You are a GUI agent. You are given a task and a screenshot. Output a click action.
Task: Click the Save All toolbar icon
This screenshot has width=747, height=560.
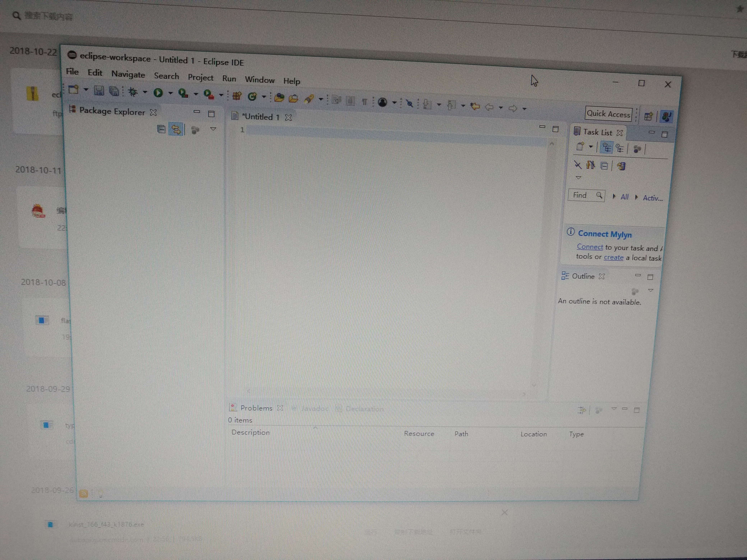[x=115, y=91]
